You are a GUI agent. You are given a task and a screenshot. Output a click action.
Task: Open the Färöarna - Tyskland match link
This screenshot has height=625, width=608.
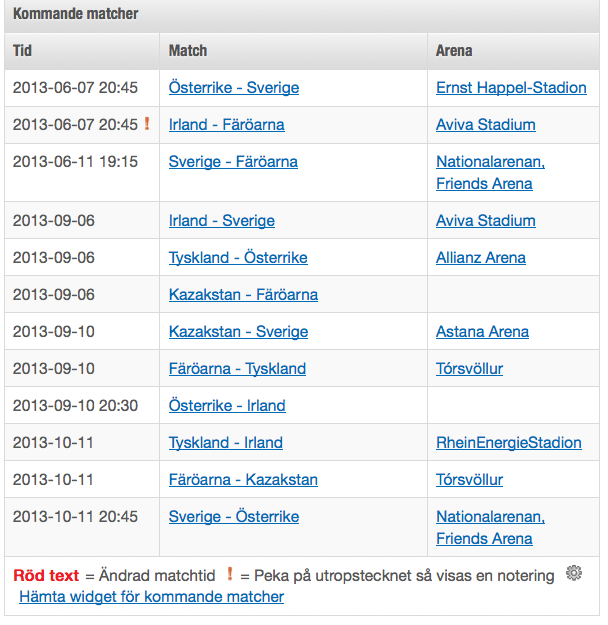point(237,369)
